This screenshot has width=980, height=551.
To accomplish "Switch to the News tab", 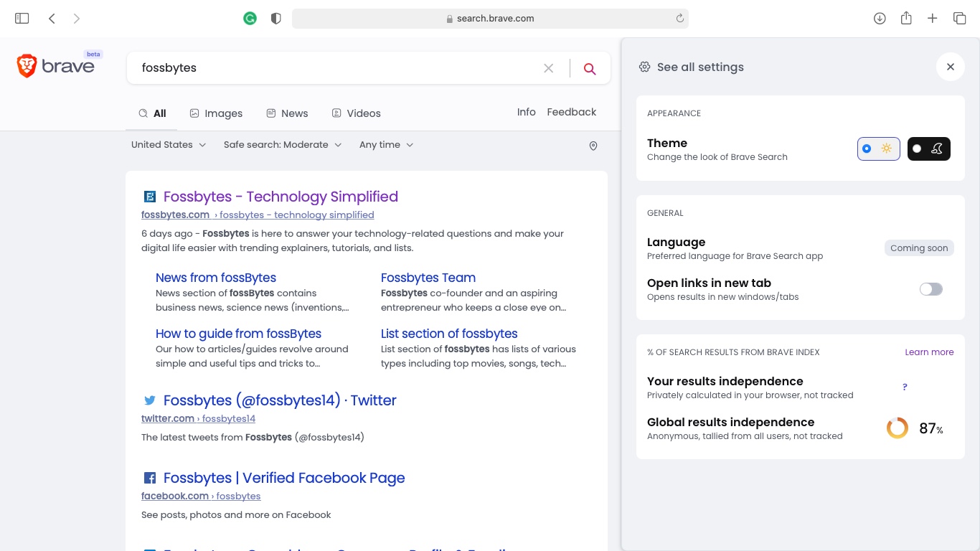I will (x=287, y=113).
